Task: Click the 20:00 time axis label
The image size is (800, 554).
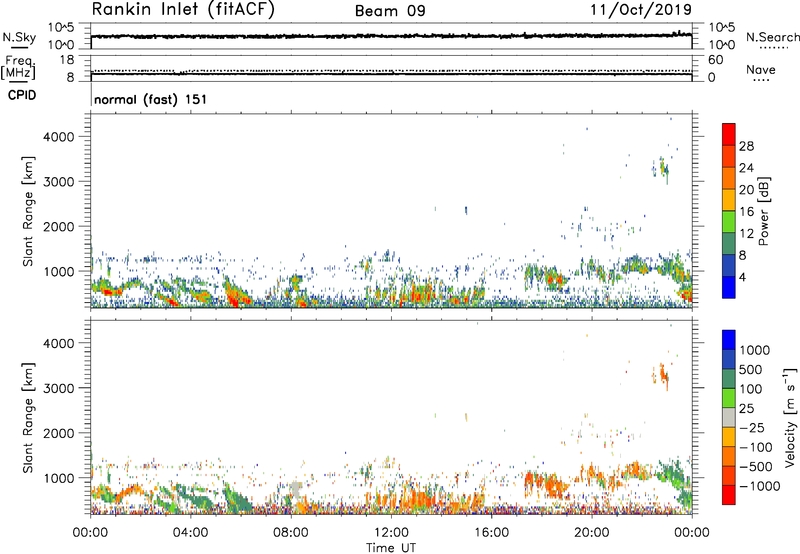Action: pyautogui.click(x=592, y=533)
